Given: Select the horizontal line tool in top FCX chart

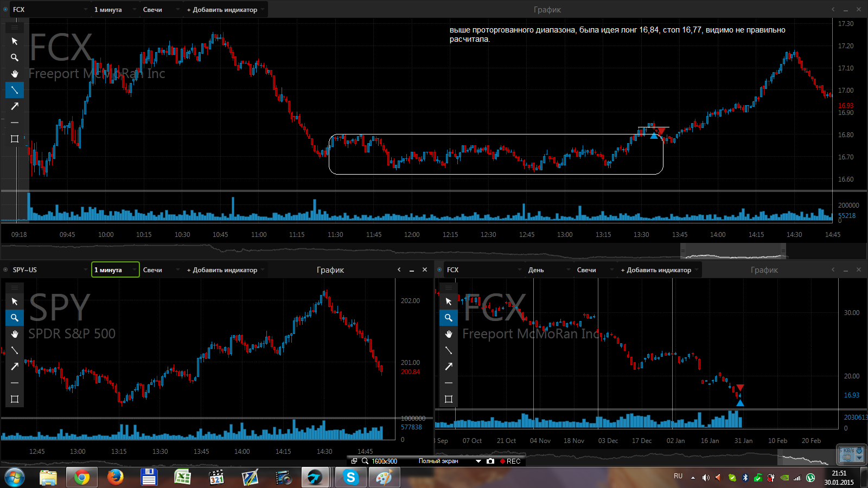Looking at the screenshot, I should coord(15,123).
